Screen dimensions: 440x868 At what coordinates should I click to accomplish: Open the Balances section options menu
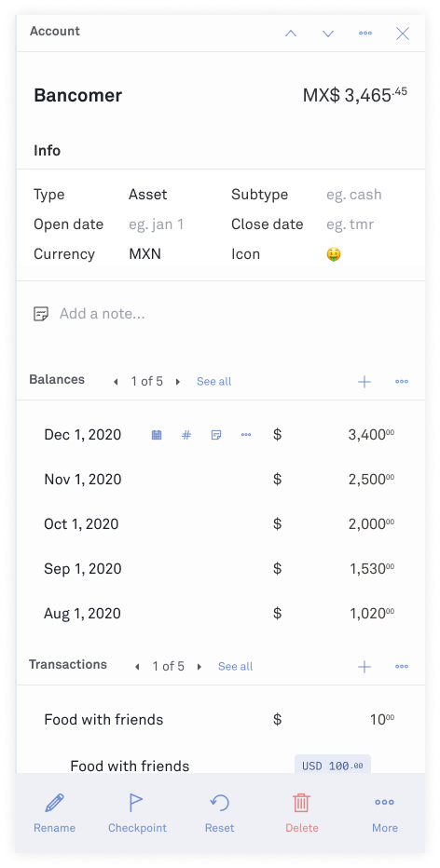[402, 382]
